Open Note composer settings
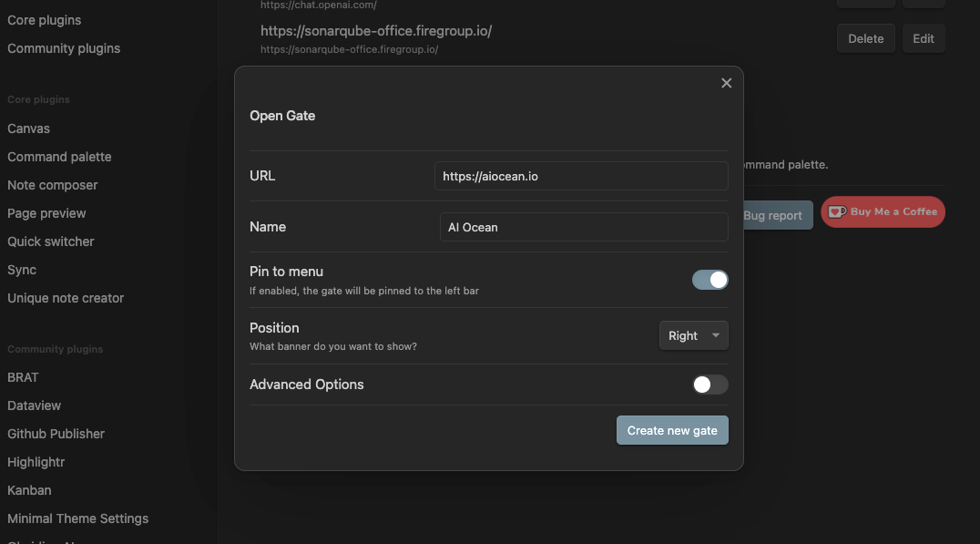 (53, 185)
